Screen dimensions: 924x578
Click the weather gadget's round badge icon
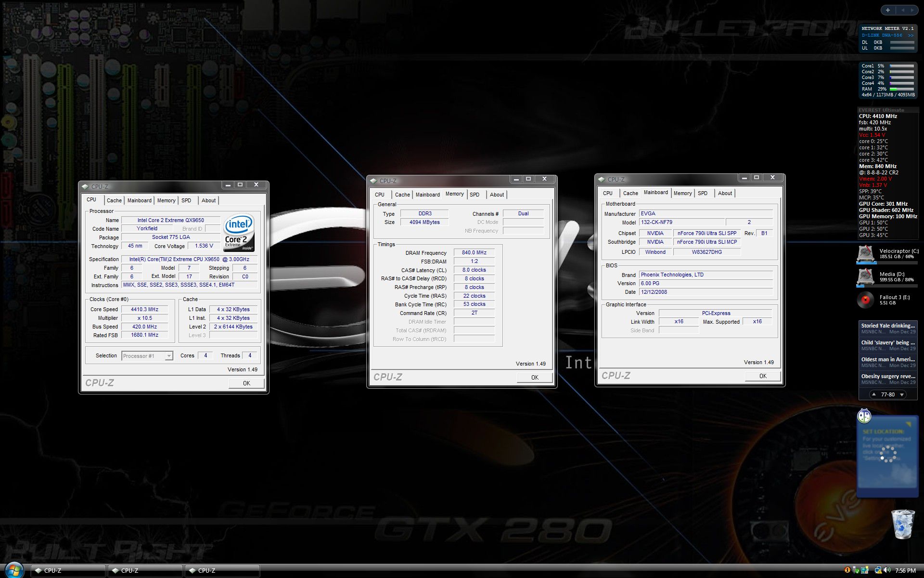pyautogui.click(x=864, y=416)
